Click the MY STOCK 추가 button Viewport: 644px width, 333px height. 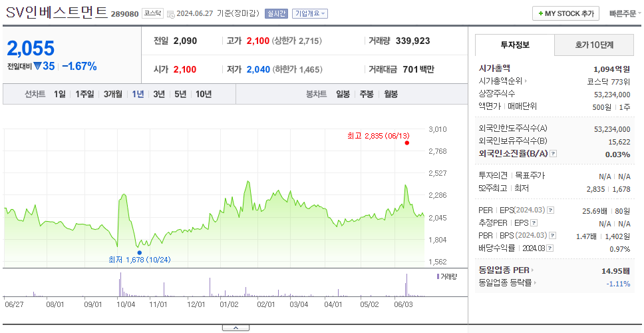pyautogui.click(x=566, y=13)
